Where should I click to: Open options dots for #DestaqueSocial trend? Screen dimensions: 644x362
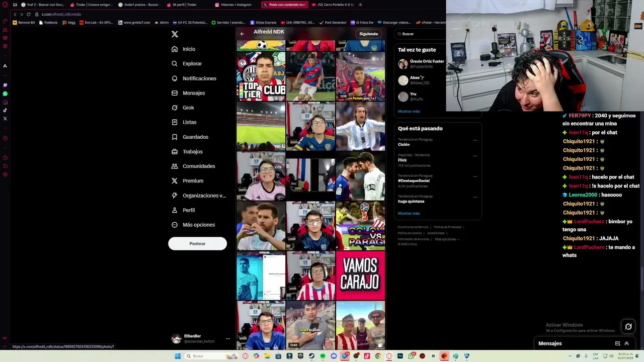coord(475,177)
